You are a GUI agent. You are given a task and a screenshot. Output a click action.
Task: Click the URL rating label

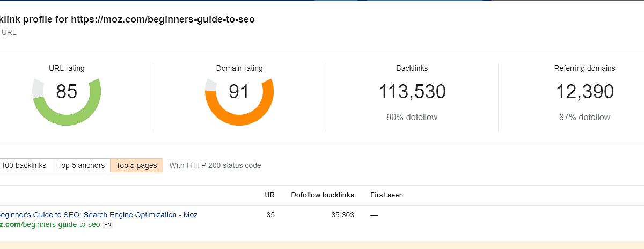click(x=67, y=68)
